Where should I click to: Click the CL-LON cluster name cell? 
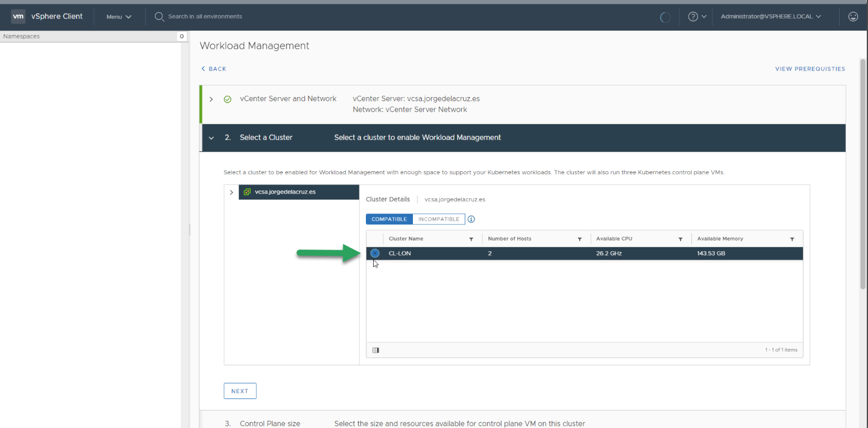(400, 253)
